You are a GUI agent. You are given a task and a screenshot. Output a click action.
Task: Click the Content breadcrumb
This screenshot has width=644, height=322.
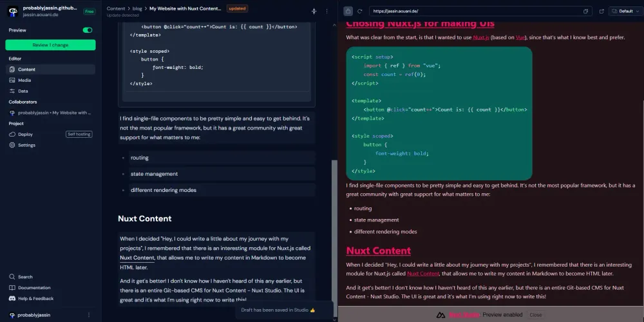[116, 8]
